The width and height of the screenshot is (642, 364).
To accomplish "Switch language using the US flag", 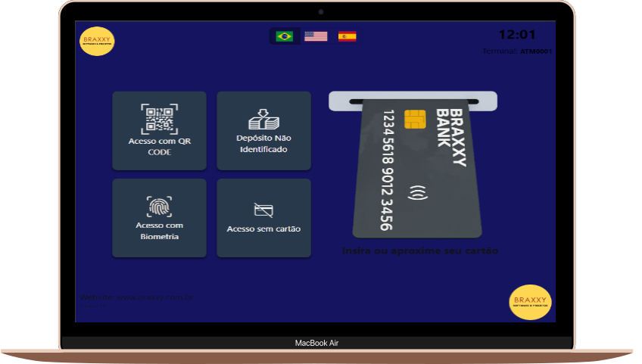I will click(316, 36).
